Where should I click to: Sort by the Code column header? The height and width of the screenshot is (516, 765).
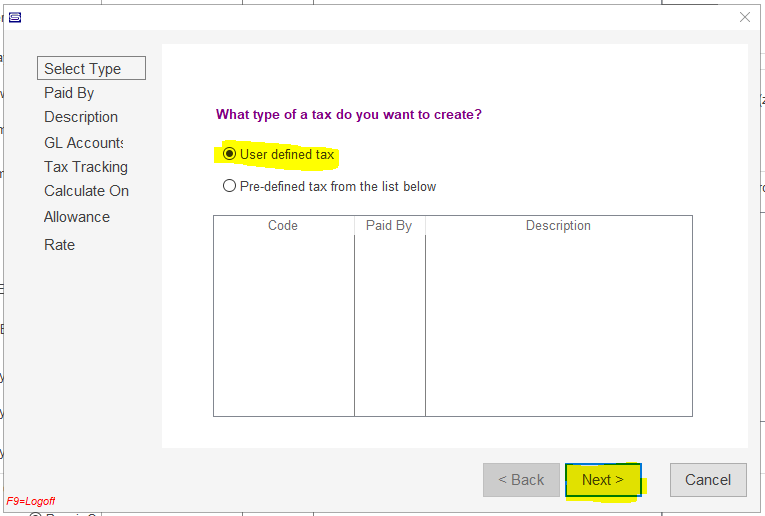tap(283, 225)
